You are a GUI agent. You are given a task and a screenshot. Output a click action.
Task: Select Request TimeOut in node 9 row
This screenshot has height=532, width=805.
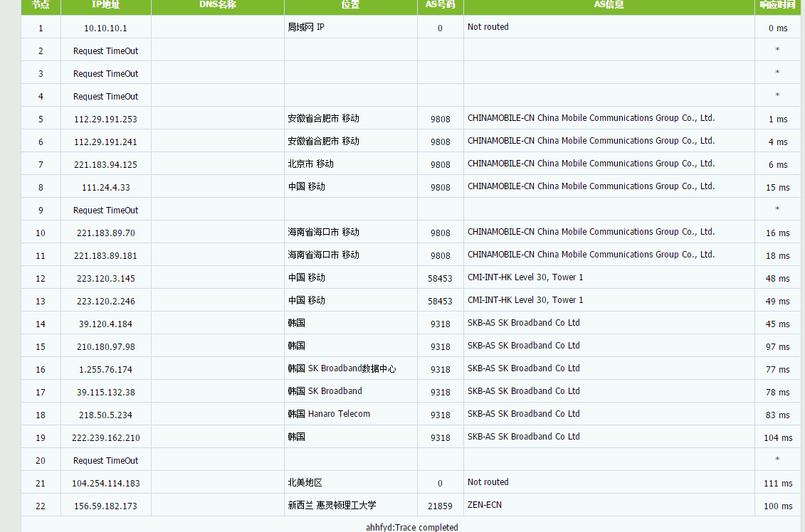[105, 211]
